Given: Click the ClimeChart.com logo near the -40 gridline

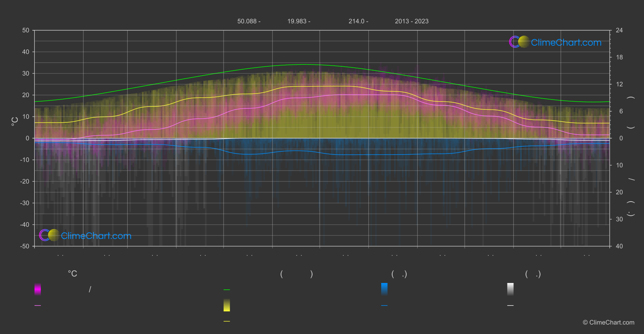Looking at the screenshot, I should [x=85, y=235].
